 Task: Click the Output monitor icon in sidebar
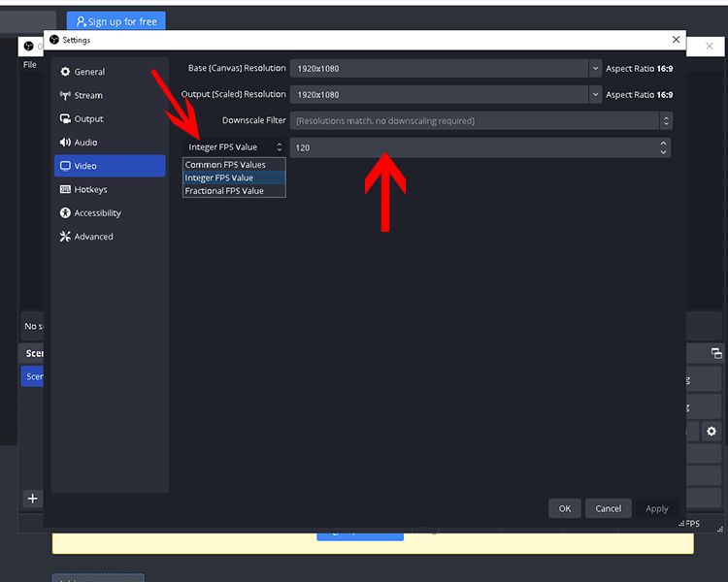pos(65,118)
